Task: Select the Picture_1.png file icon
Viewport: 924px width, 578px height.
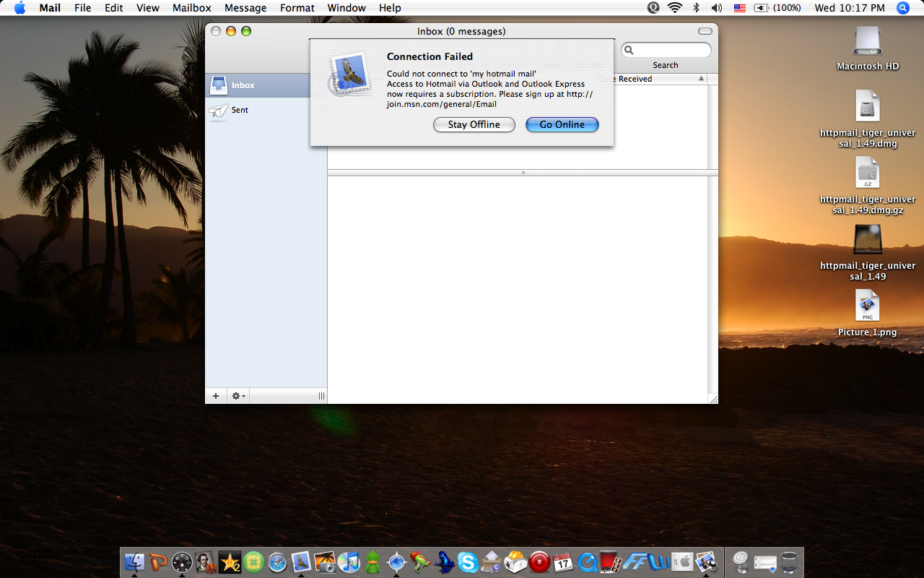Action: (867, 306)
